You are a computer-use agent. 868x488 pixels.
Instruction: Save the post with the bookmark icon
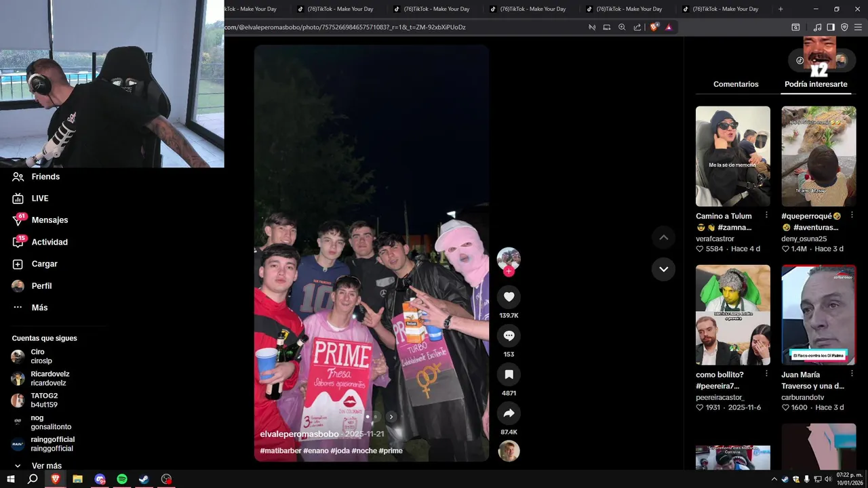[x=509, y=374]
